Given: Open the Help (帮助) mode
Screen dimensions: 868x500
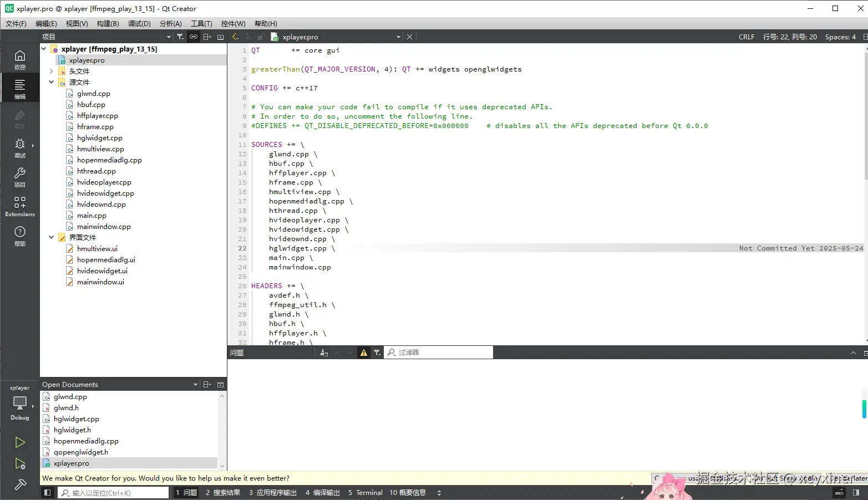Looking at the screenshot, I should (x=20, y=236).
